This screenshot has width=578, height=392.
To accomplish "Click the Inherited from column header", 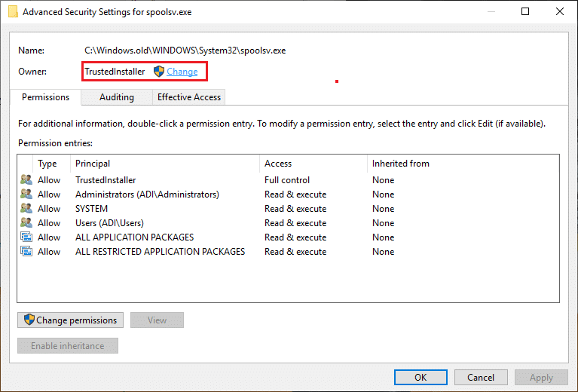I will (400, 164).
